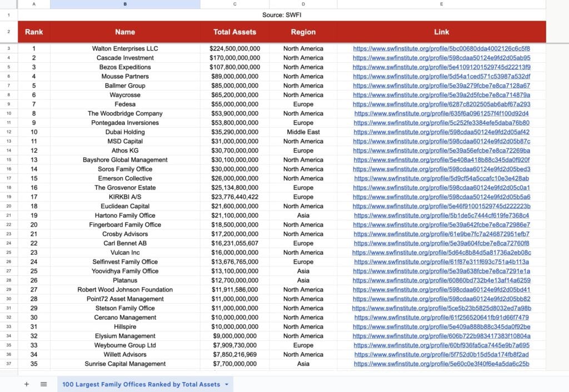Image resolution: width=569 pixels, height=392 pixels.
Task: Select column E header
Action: point(441,4)
